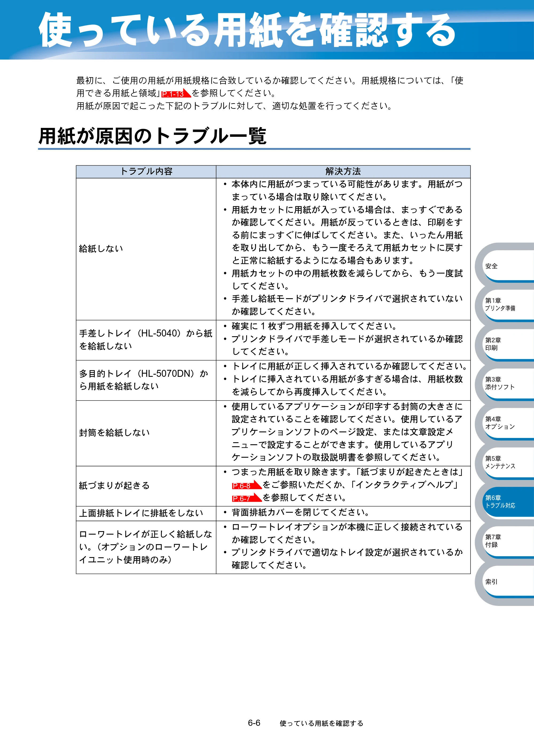534x756 pixels.
Task: Click the page number 6-6 footer
Action: 254,723
